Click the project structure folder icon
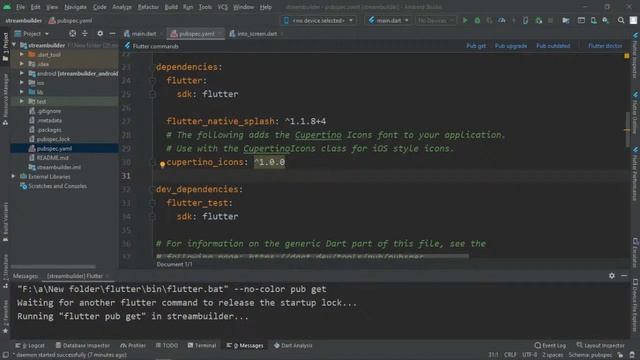This screenshot has width=640, height=360. (565, 20)
